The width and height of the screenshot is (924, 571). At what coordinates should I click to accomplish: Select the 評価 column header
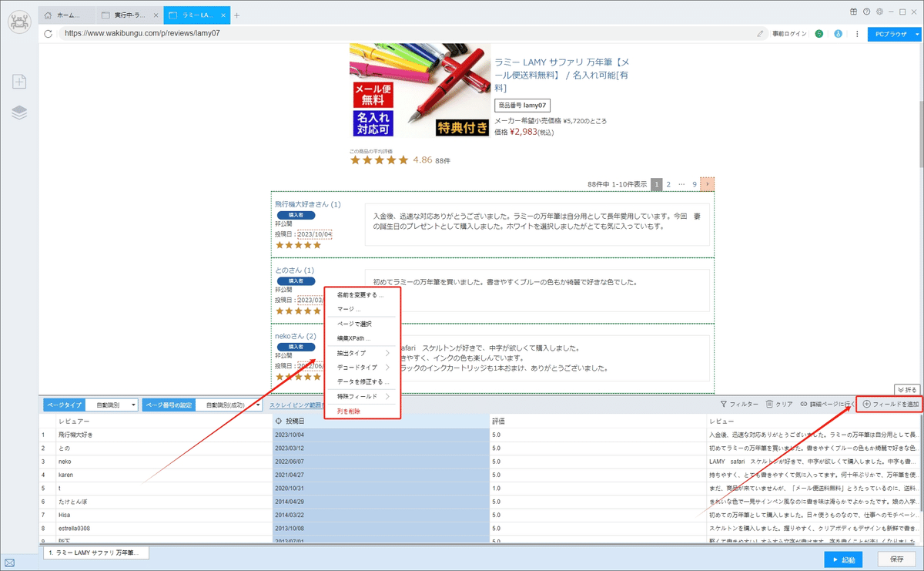click(x=598, y=422)
